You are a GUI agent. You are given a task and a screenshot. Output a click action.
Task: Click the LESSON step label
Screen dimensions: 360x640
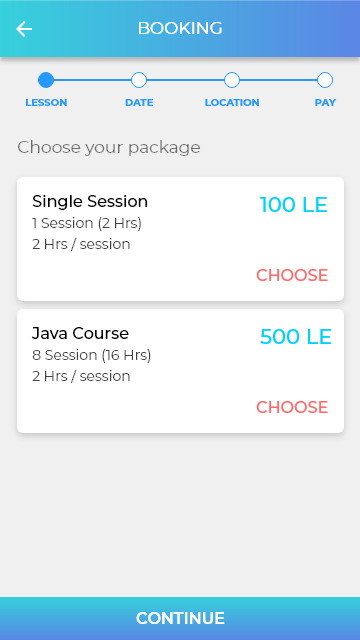point(46,102)
